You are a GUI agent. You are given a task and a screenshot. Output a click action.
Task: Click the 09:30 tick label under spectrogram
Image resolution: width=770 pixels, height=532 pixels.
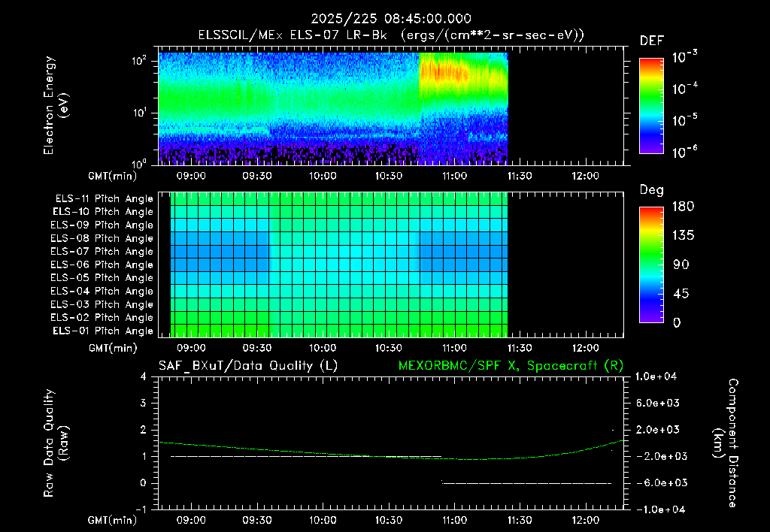(x=257, y=176)
